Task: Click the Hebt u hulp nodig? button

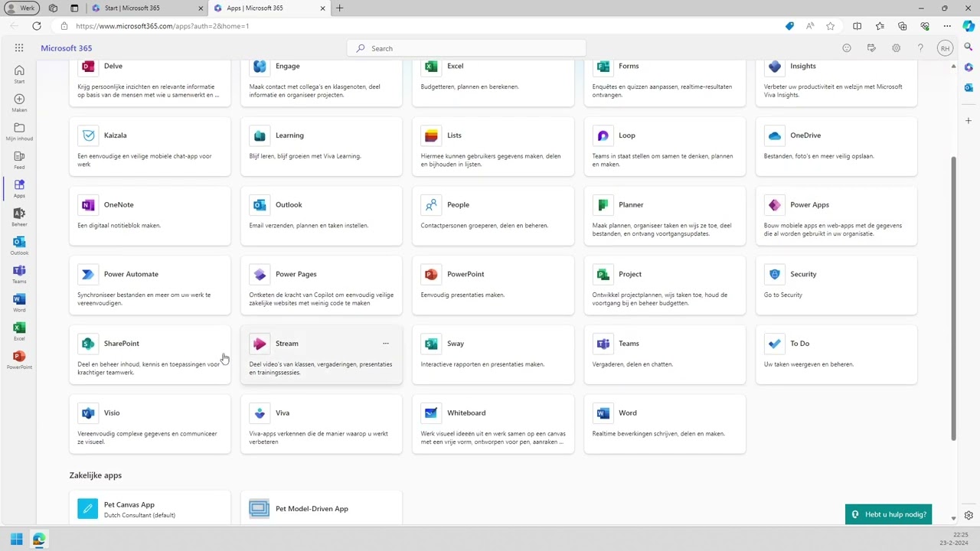Action: click(x=889, y=514)
